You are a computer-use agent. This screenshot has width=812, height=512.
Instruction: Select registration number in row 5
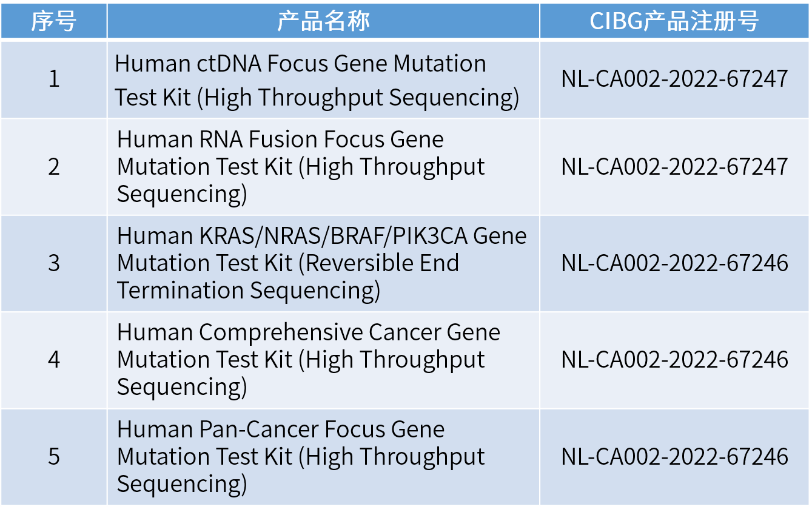pyautogui.click(x=674, y=457)
